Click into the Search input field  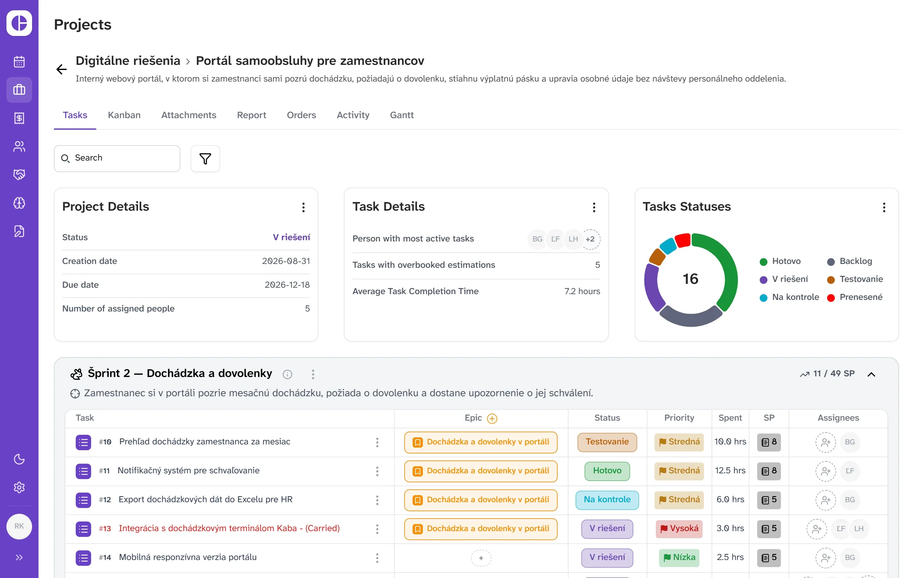117,158
